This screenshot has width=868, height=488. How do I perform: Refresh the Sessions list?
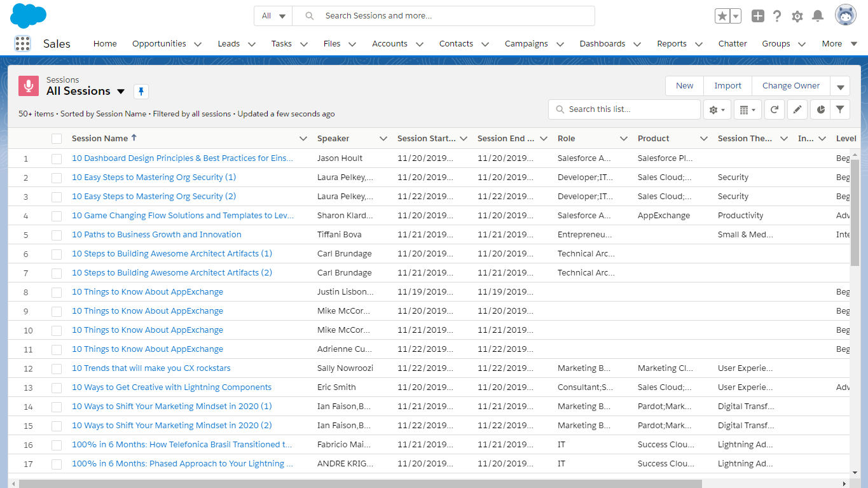coord(774,109)
